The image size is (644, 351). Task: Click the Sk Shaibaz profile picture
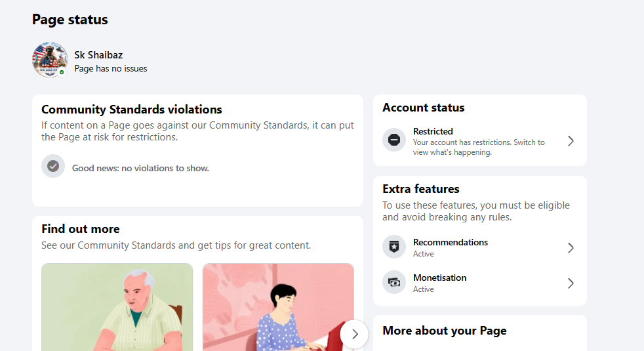point(50,60)
